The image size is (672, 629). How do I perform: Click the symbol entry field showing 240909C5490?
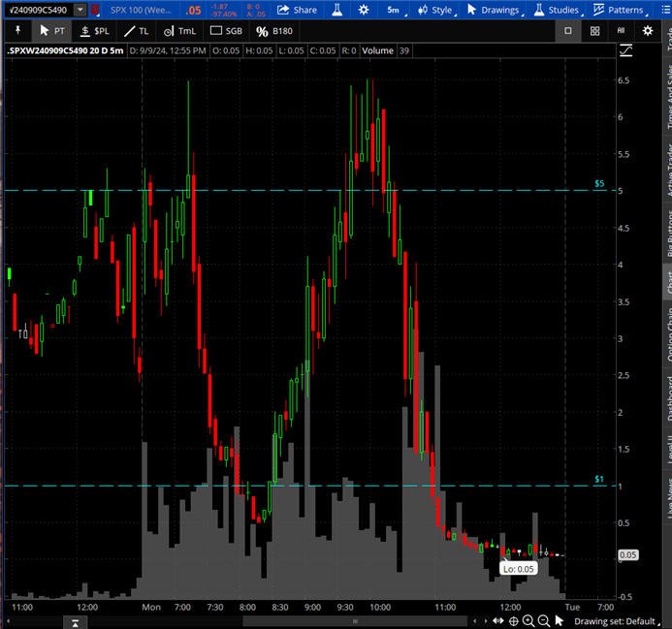(x=38, y=10)
